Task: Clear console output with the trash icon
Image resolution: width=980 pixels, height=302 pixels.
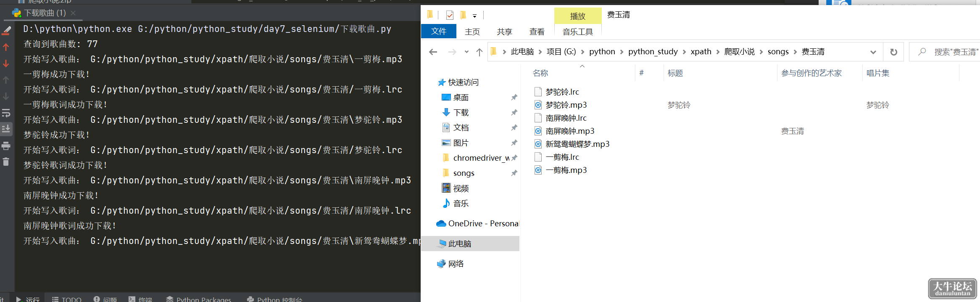Action: coord(6,162)
